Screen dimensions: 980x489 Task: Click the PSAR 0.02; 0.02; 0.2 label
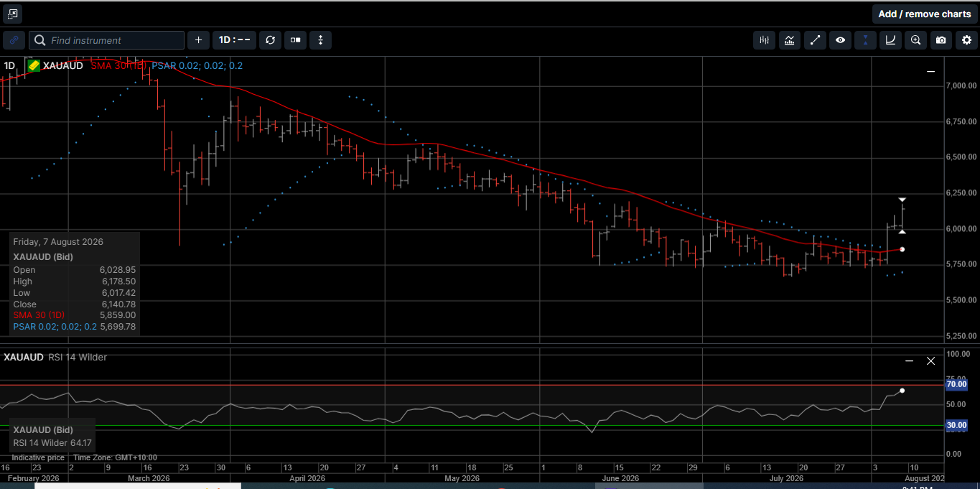coord(197,65)
